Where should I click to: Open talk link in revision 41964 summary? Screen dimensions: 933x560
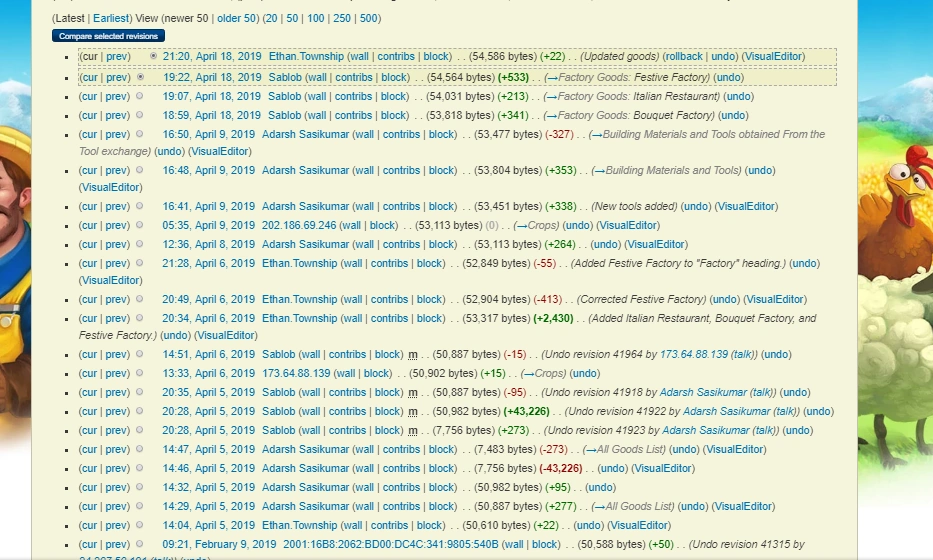742,354
